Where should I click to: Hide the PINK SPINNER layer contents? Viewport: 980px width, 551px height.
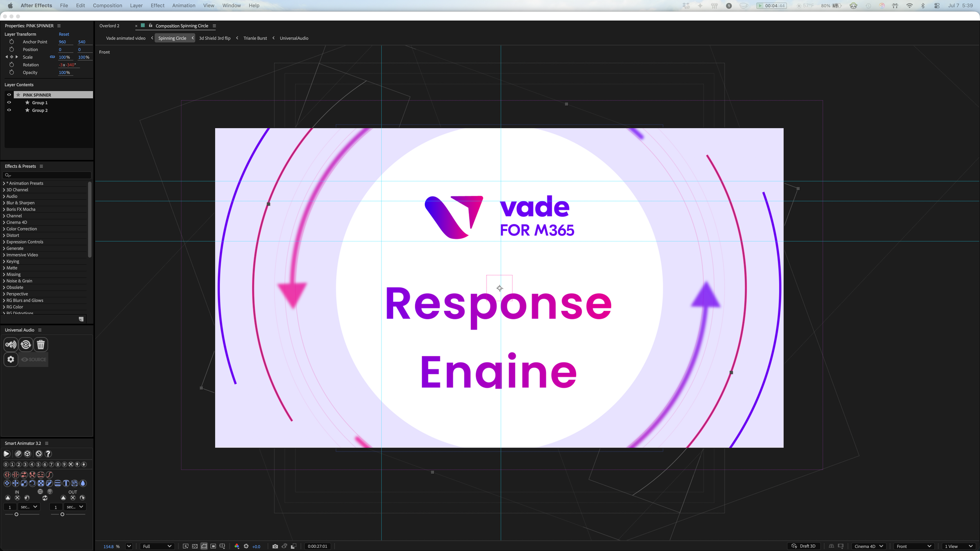9,95
